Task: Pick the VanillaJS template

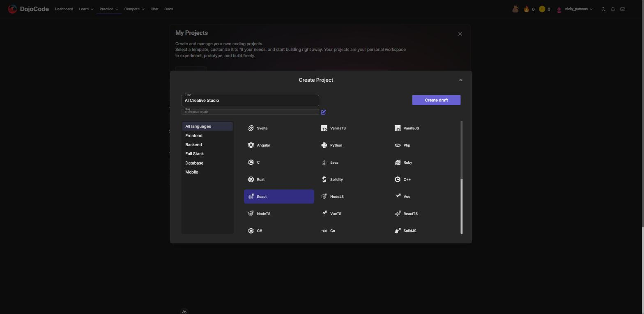Action: pos(425,128)
